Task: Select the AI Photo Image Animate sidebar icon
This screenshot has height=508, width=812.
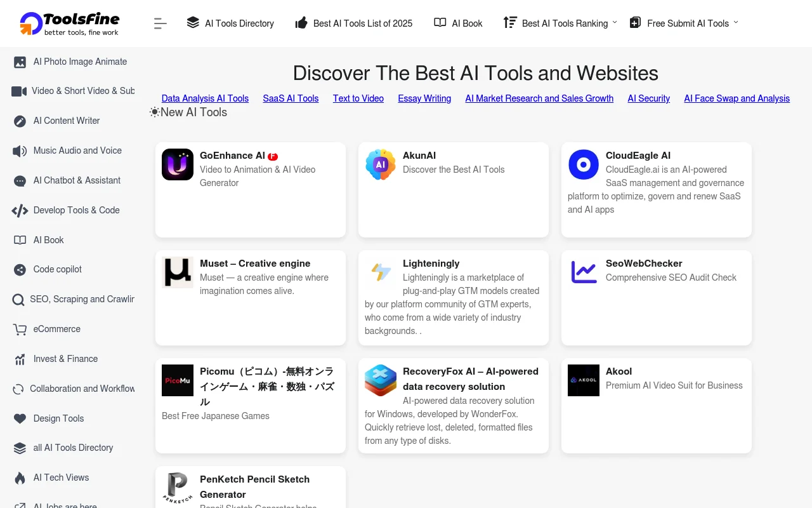Action: click(x=18, y=62)
